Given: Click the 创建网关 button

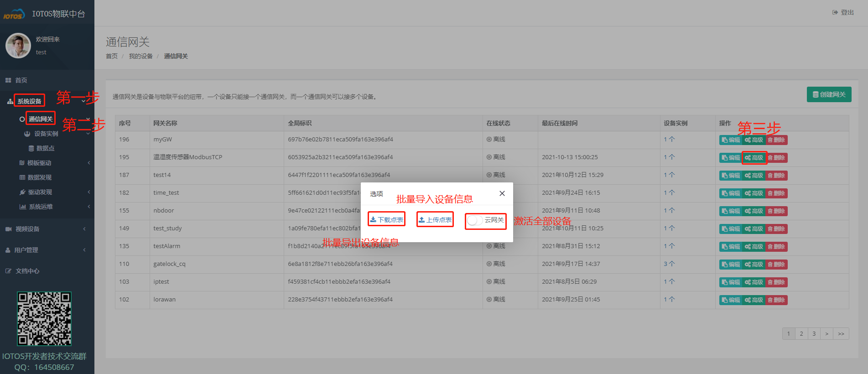Looking at the screenshot, I should [829, 94].
